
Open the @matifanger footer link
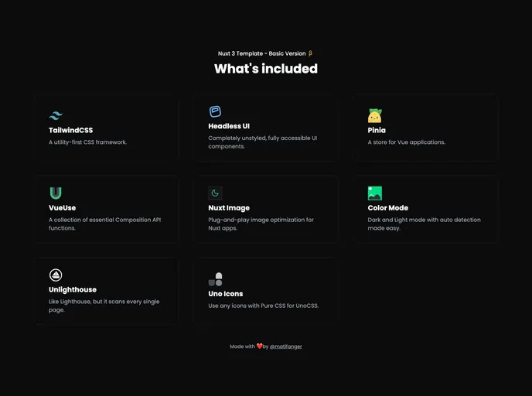point(286,346)
